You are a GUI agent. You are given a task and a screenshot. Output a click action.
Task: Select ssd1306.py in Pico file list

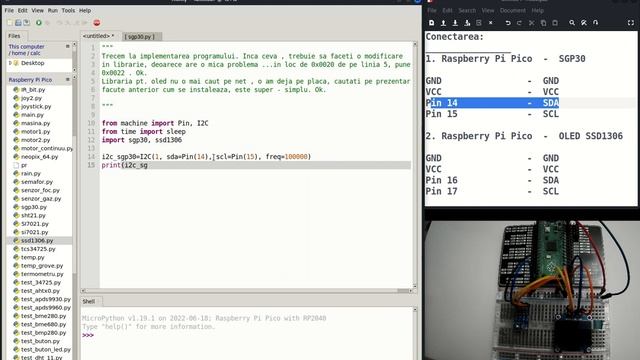coord(37,240)
